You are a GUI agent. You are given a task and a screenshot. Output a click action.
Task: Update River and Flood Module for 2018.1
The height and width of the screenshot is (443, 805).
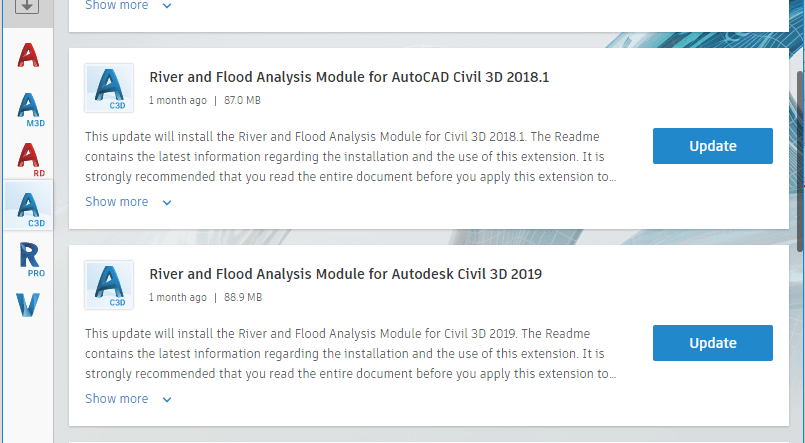coord(712,146)
